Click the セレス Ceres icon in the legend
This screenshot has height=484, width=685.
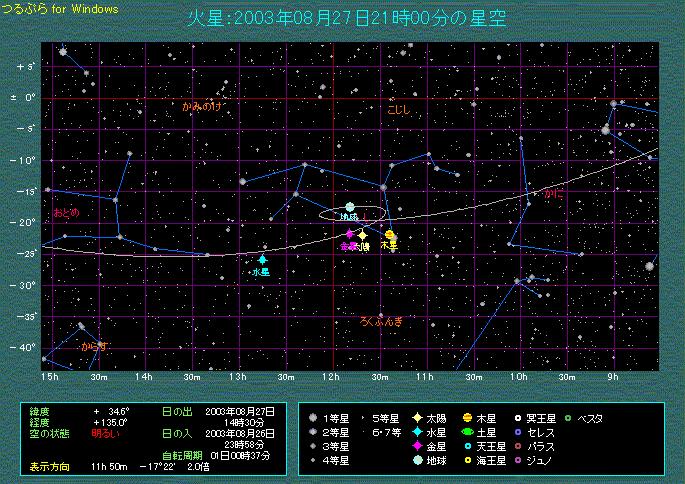(517, 432)
